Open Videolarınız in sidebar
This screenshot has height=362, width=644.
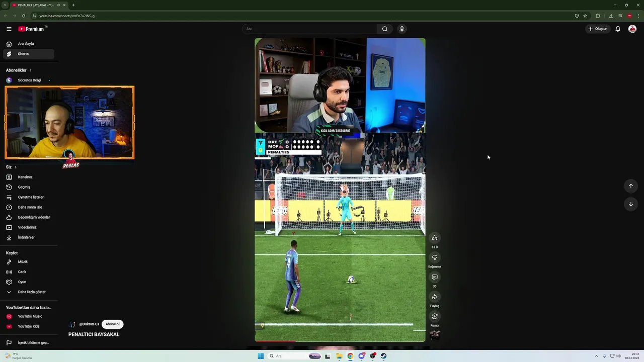click(x=28, y=227)
